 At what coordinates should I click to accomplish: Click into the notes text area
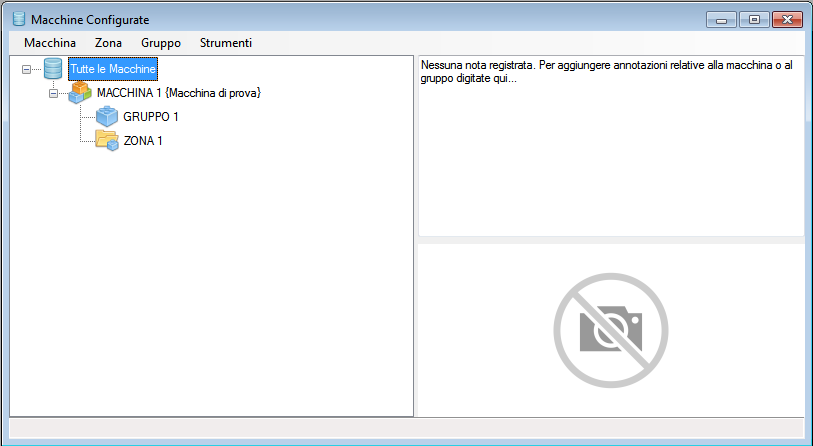611,146
